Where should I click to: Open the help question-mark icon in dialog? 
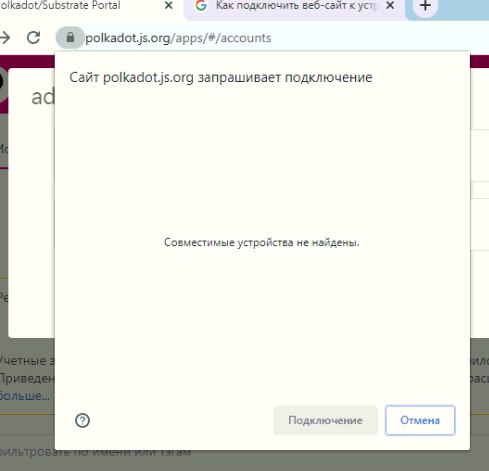82,420
